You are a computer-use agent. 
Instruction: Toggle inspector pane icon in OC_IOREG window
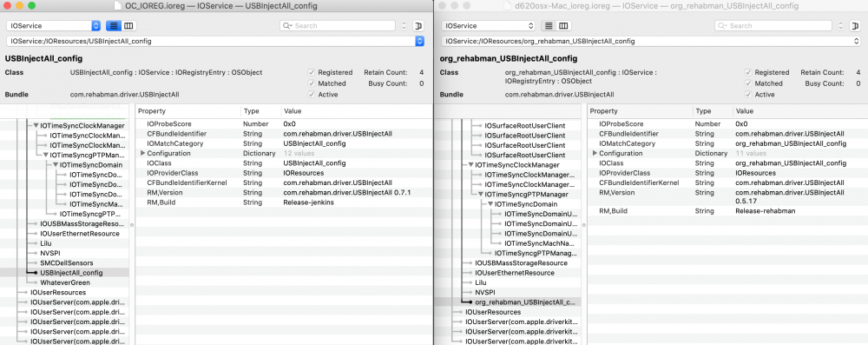(419, 25)
